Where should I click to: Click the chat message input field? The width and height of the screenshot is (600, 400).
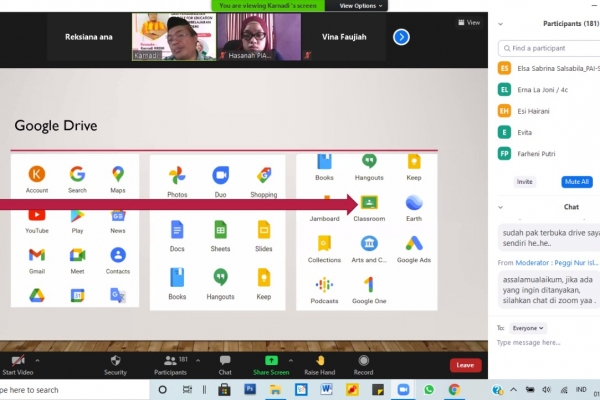548,343
